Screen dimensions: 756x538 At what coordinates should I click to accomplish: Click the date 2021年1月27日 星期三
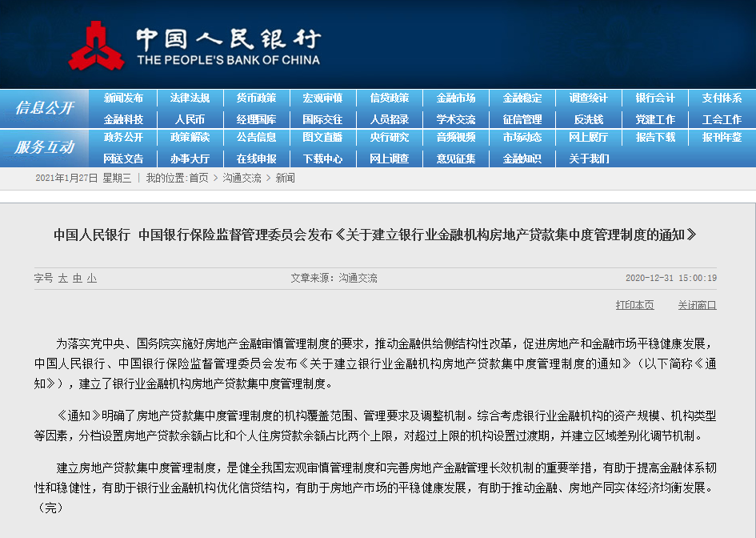[x=83, y=178]
